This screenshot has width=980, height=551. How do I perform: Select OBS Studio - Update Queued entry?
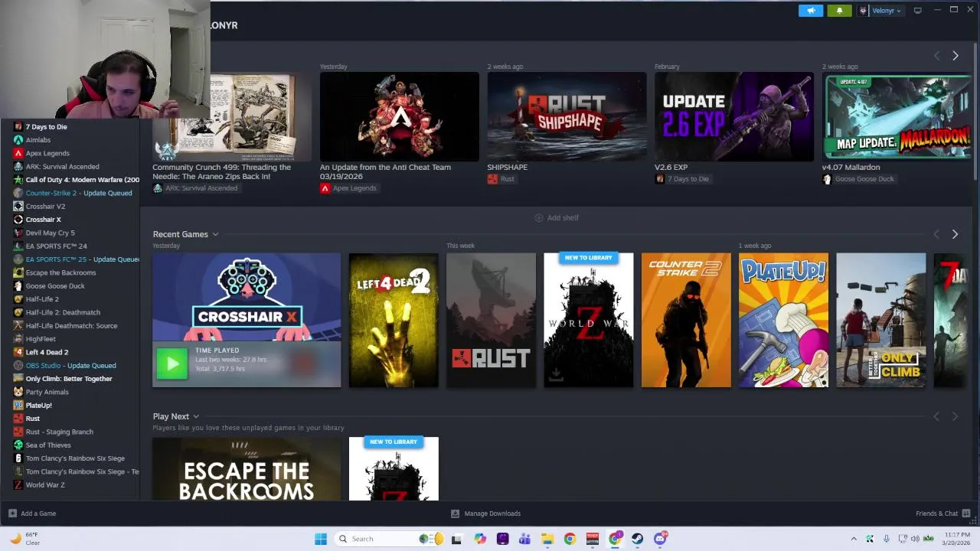73,365
